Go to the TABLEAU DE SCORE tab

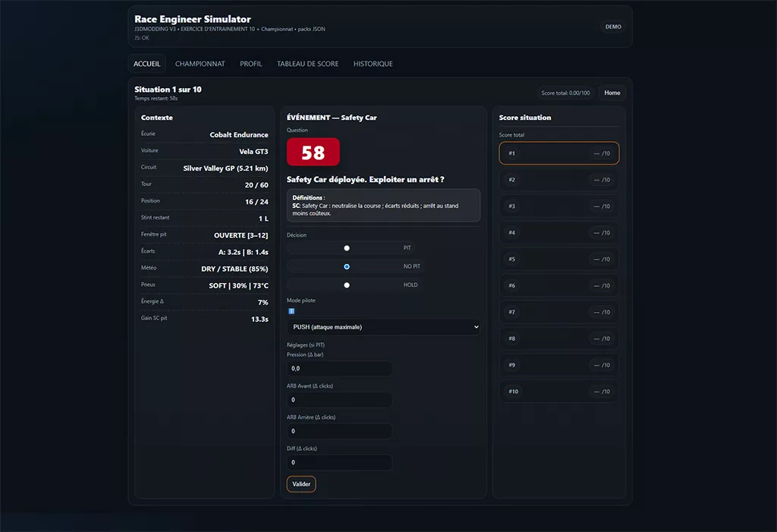308,64
